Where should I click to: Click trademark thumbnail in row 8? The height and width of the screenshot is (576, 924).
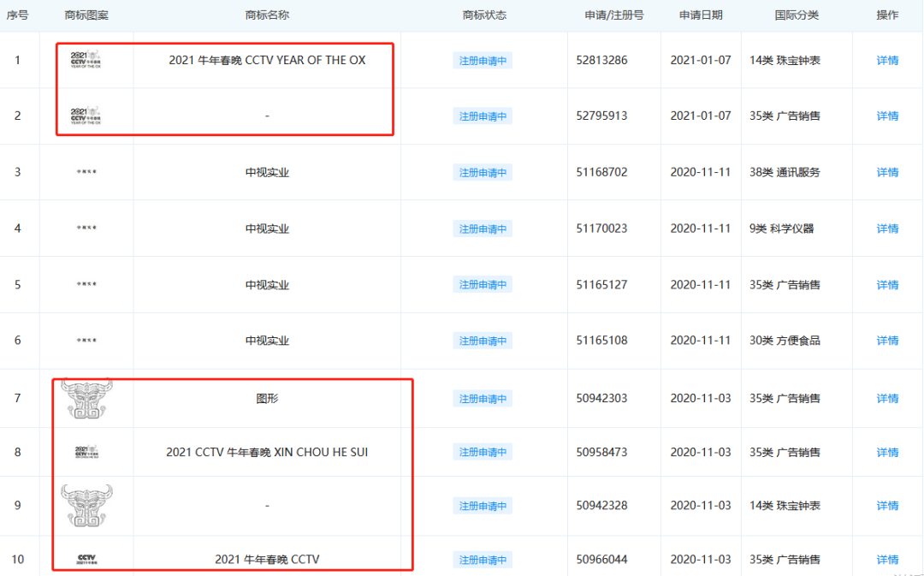pyautogui.click(x=86, y=452)
